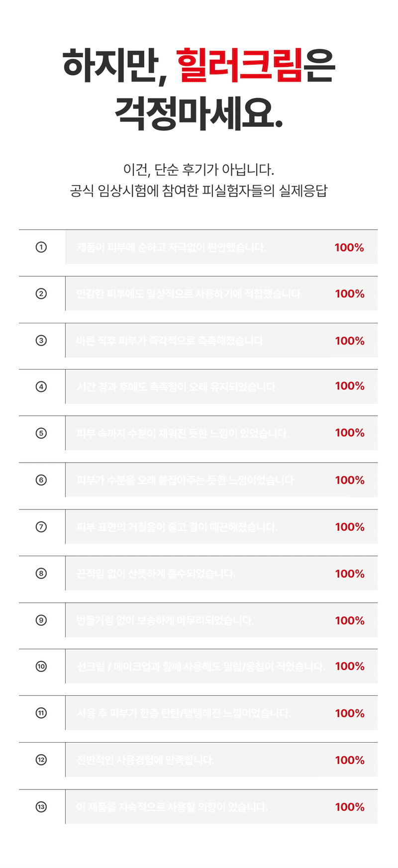Click the 100% value in row 2

tap(350, 294)
